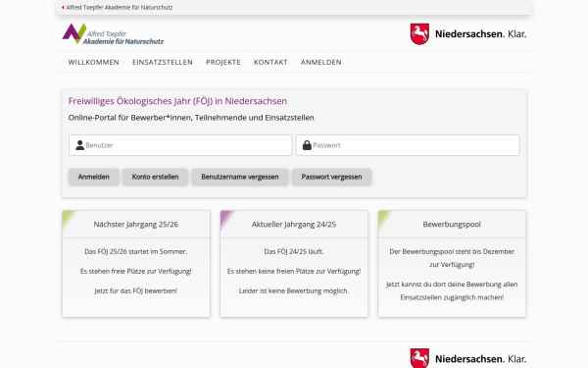Click the header 'Niedersachsen. Klar.' text
This screenshot has height=368, width=588.
point(480,34)
